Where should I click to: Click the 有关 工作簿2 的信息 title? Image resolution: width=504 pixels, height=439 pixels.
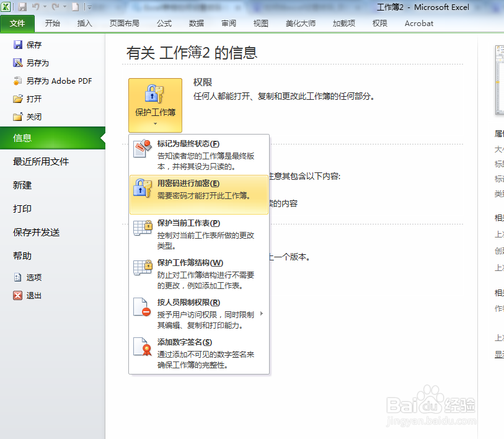[x=192, y=53]
